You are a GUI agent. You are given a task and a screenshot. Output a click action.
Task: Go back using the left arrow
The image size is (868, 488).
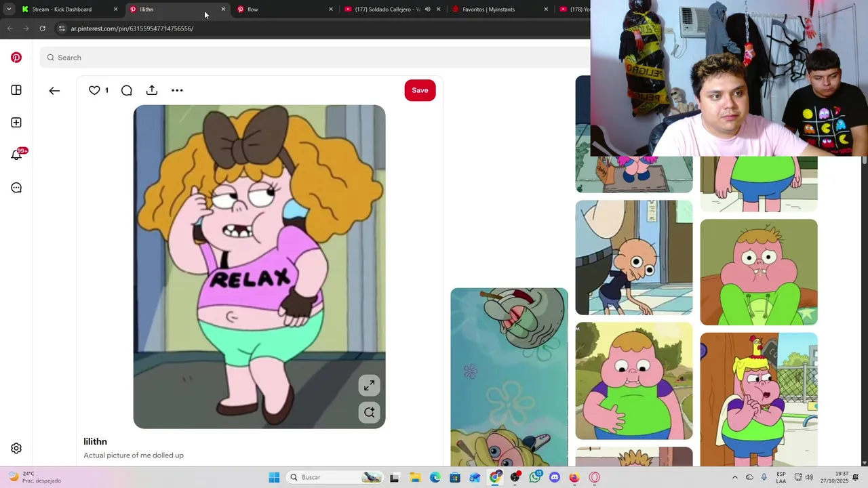click(x=54, y=90)
